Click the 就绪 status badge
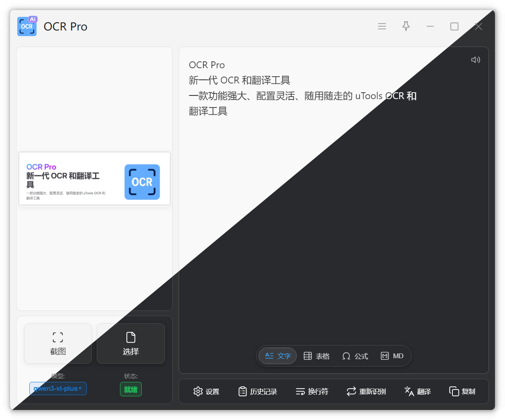505x420 pixels. (x=131, y=389)
